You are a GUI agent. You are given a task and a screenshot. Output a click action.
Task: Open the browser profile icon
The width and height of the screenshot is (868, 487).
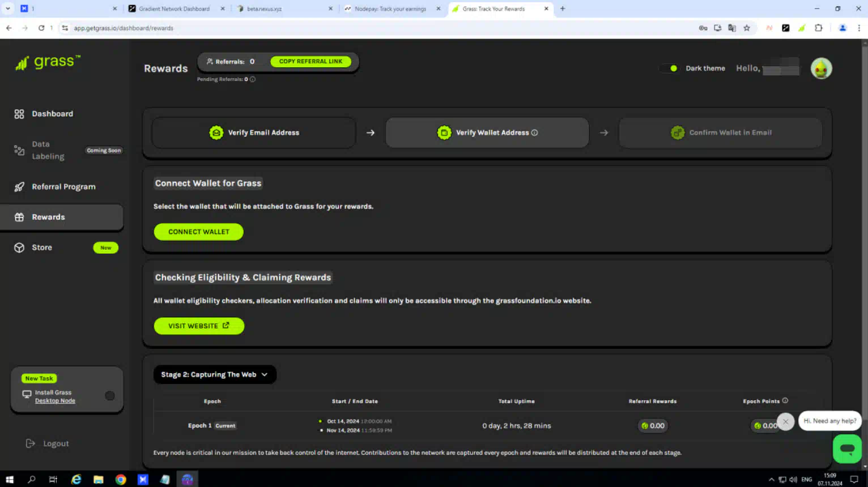coord(843,28)
